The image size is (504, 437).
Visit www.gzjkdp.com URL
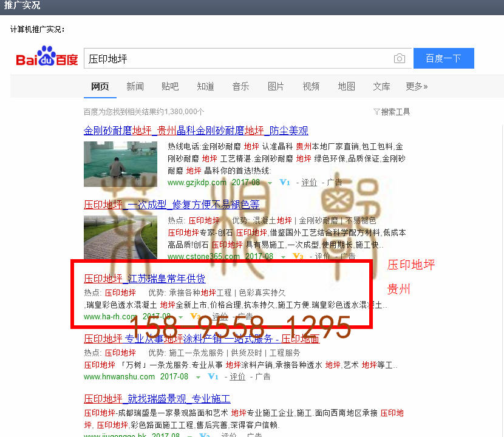coord(197,183)
